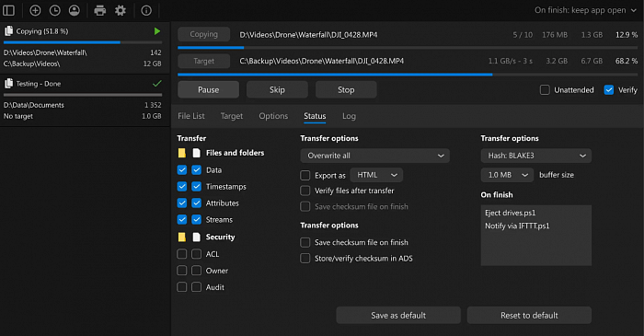644x336 pixels.
Task: Switch to the Options tab
Action: [273, 116]
